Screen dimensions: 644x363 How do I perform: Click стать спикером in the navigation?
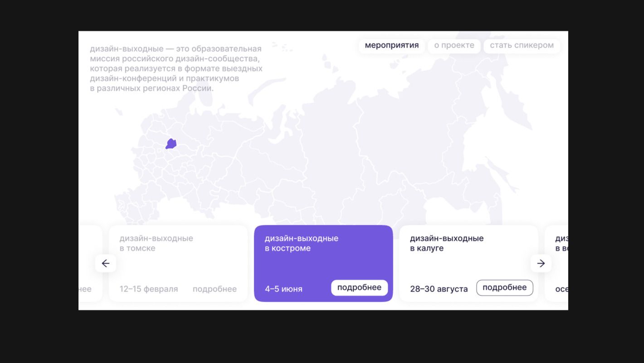[522, 45]
